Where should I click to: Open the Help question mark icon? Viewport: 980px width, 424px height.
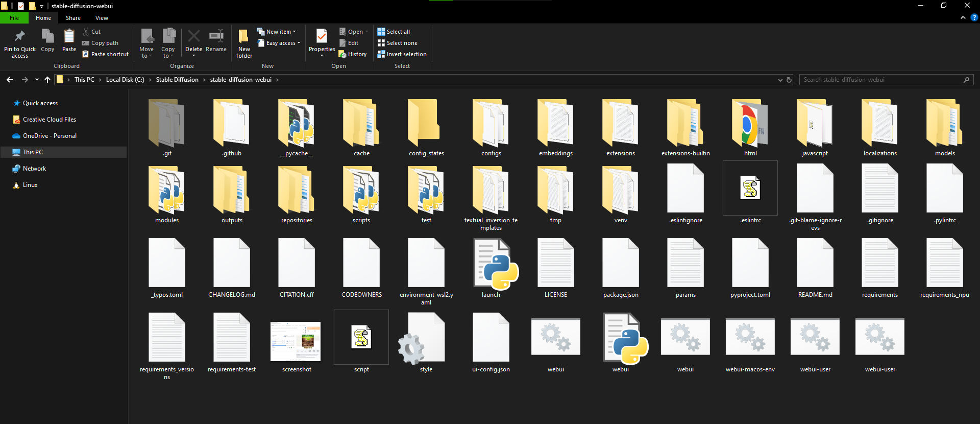pos(974,17)
